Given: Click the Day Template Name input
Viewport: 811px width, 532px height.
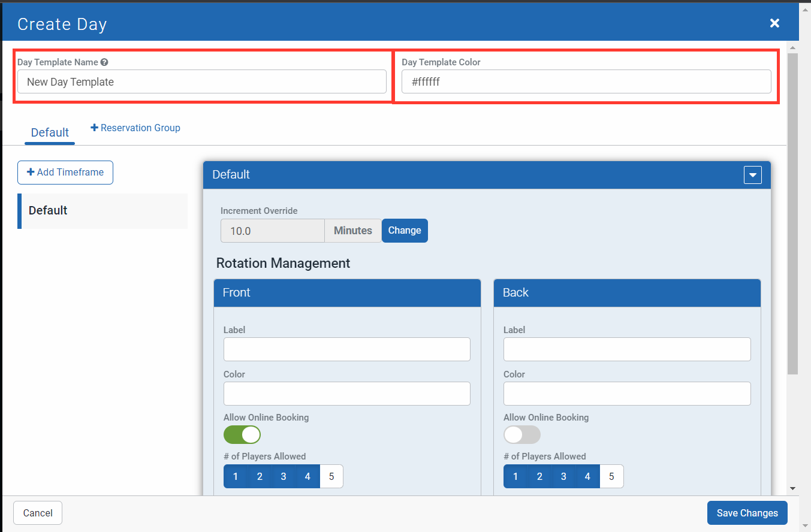Looking at the screenshot, I should point(201,81).
